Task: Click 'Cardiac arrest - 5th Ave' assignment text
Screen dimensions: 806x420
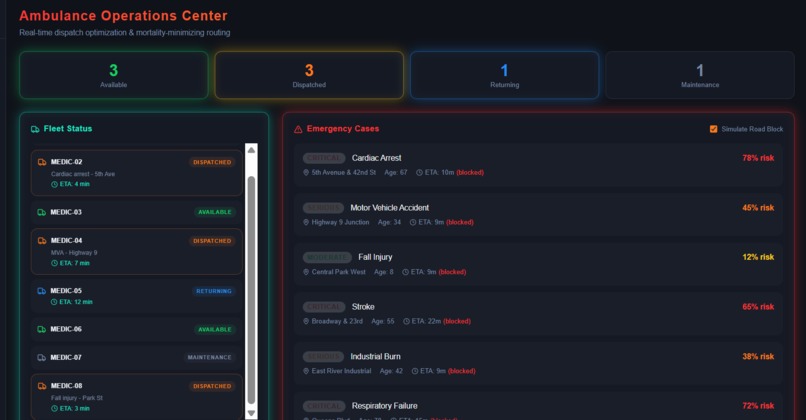Action: (x=83, y=174)
